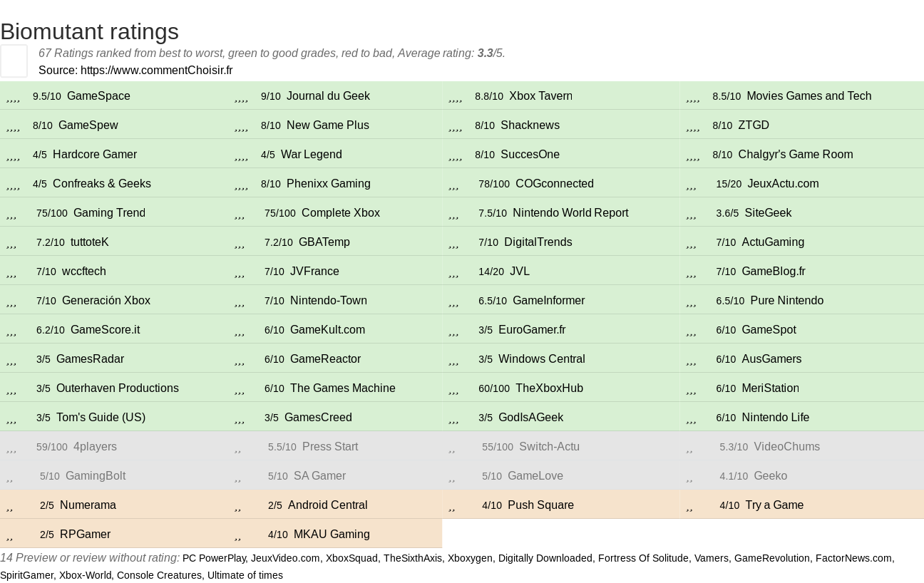The image size is (924, 583).
Task: Click Windows Central entry
Action: 542,358
